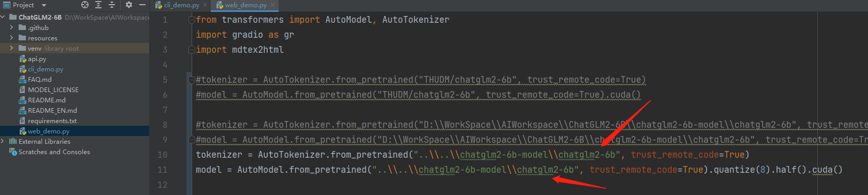The height and width of the screenshot is (195, 868).
Task: Click line number 11 in gutter
Action: click(163, 170)
